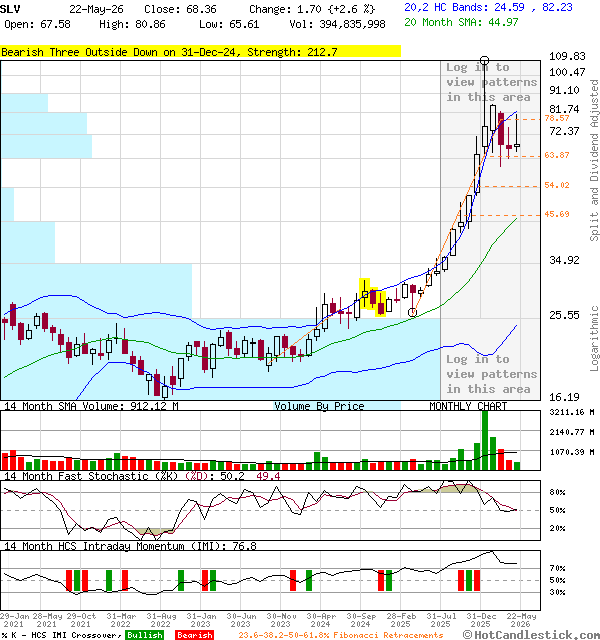Click the yellow Bearish Three Outside Down banner
The width and height of the screenshot is (600, 640).
(x=200, y=52)
